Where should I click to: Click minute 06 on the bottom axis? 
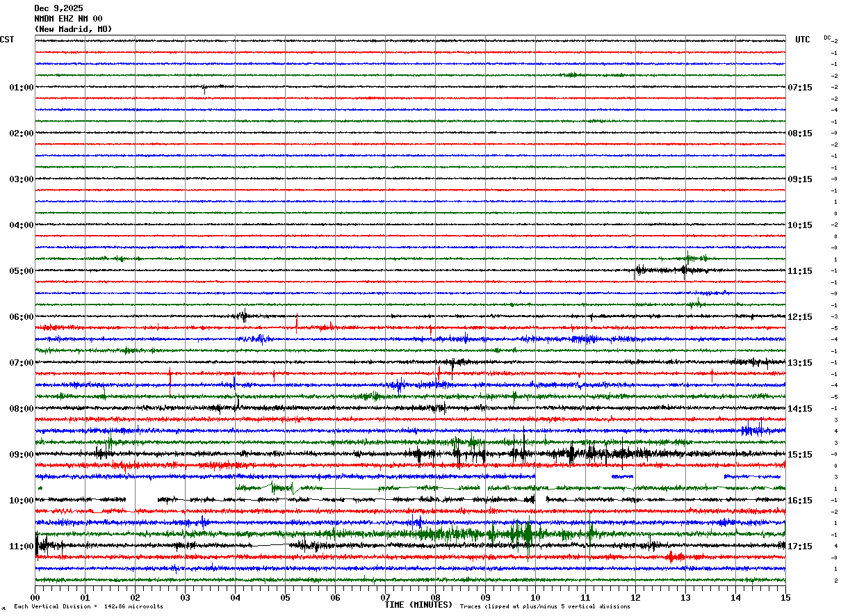pyautogui.click(x=335, y=597)
